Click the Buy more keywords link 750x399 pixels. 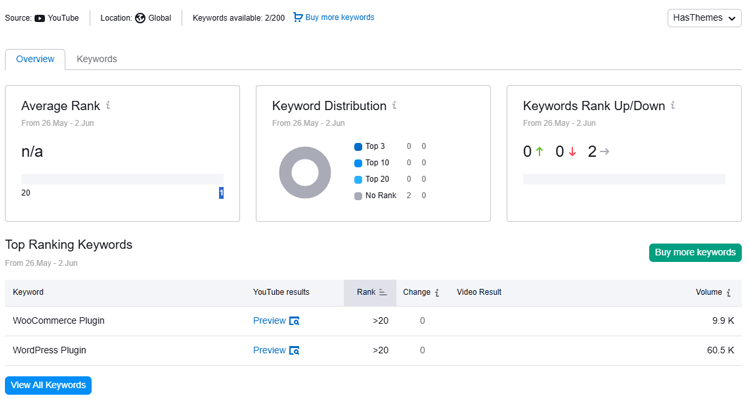pos(340,17)
